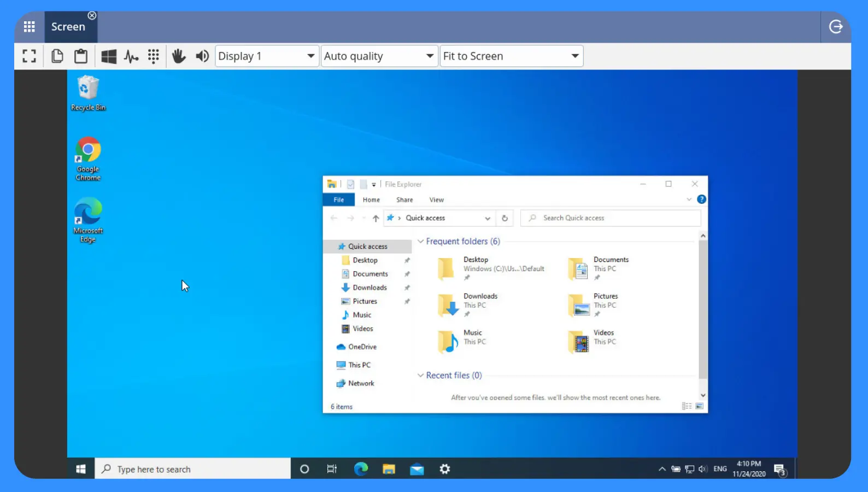Image resolution: width=868 pixels, height=492 pixels.
Task: Select Downloads in navigation pane
Action: pos(370,288)
